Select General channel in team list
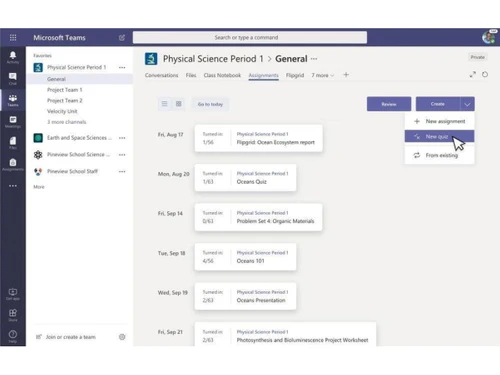The image size is (500, 375). [x=79, y=79]
